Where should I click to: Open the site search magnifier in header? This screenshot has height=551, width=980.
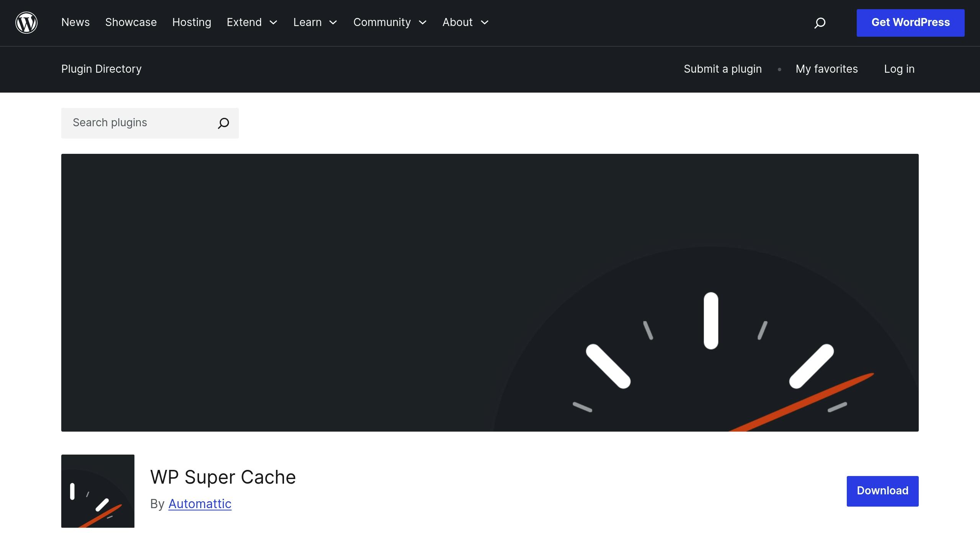[x=820, y=23]
